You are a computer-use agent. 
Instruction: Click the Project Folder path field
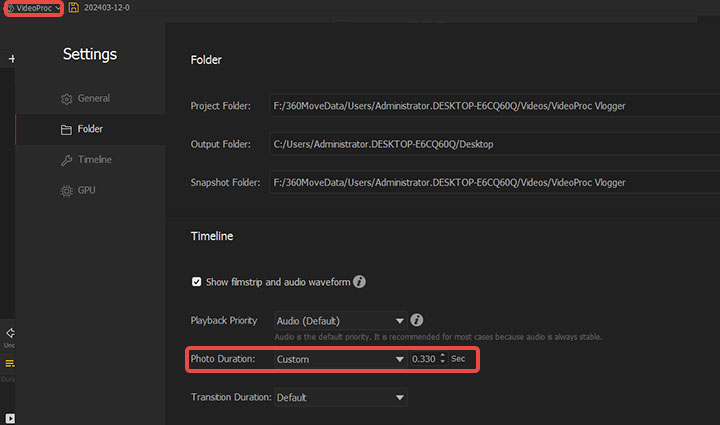pos(490,106)
